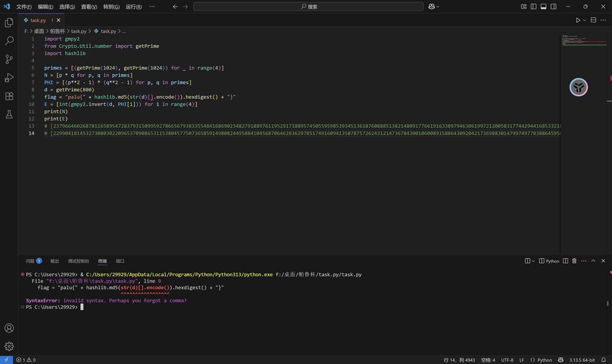Open the Search sidebar icon
The height and width of the screenshot is (364, 612).
click(8, 40)
